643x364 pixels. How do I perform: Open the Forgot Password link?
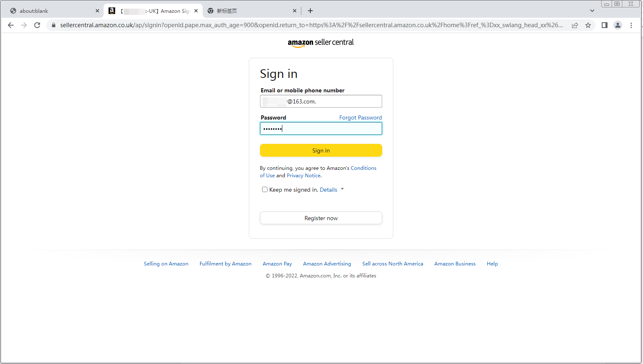[360, 117]
